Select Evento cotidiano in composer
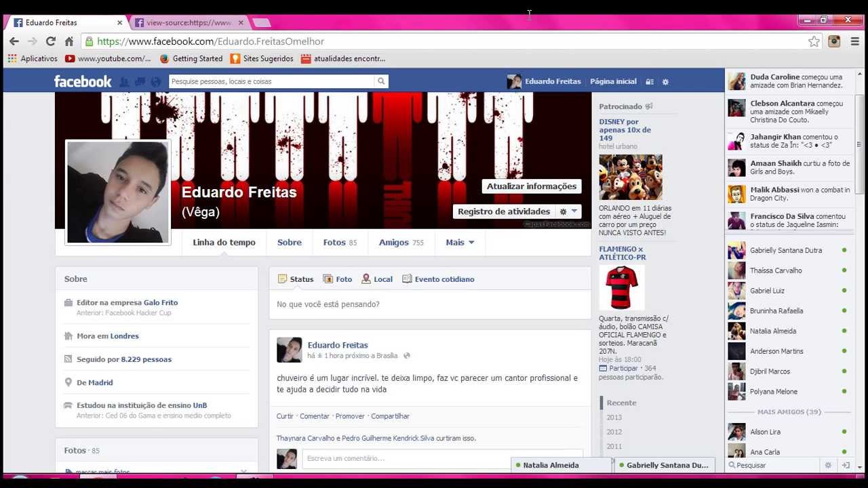 coord(438,279)
